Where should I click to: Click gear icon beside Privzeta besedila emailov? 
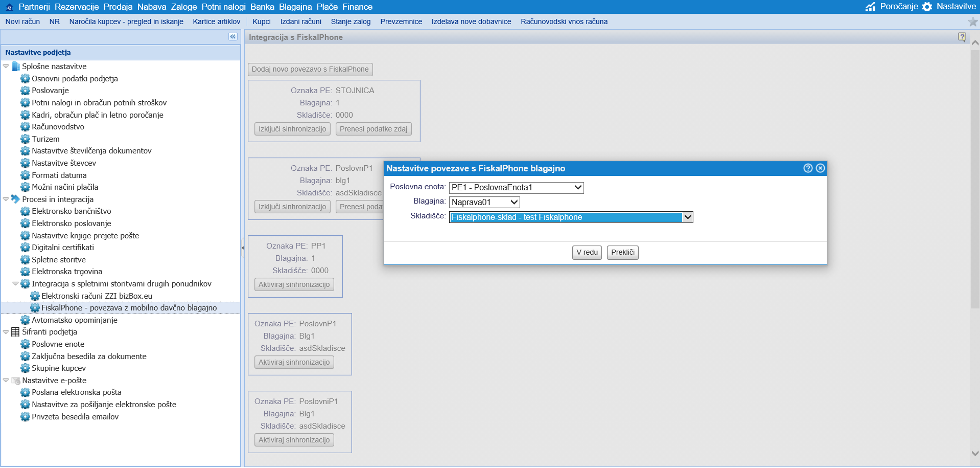25,417
